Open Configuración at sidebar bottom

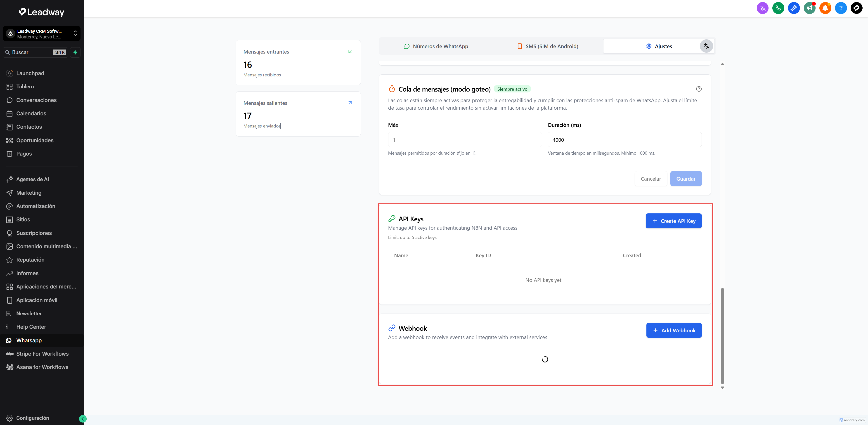tap(32, 418)
